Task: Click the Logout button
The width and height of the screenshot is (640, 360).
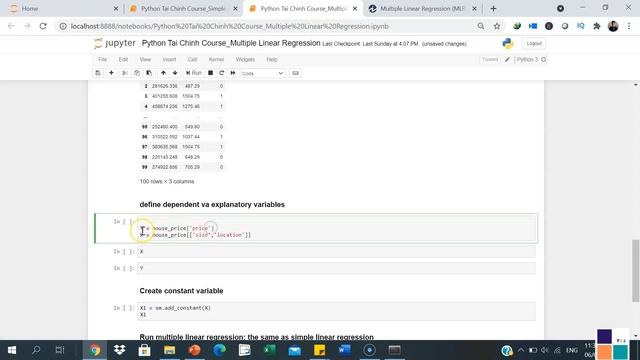Action: (x=534, y=44)
